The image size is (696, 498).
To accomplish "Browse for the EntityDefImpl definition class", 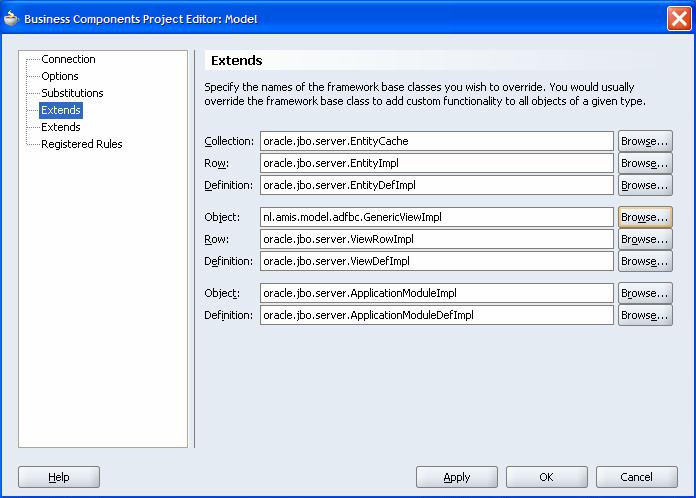I will pyautogui.click(x=645, y=185).
